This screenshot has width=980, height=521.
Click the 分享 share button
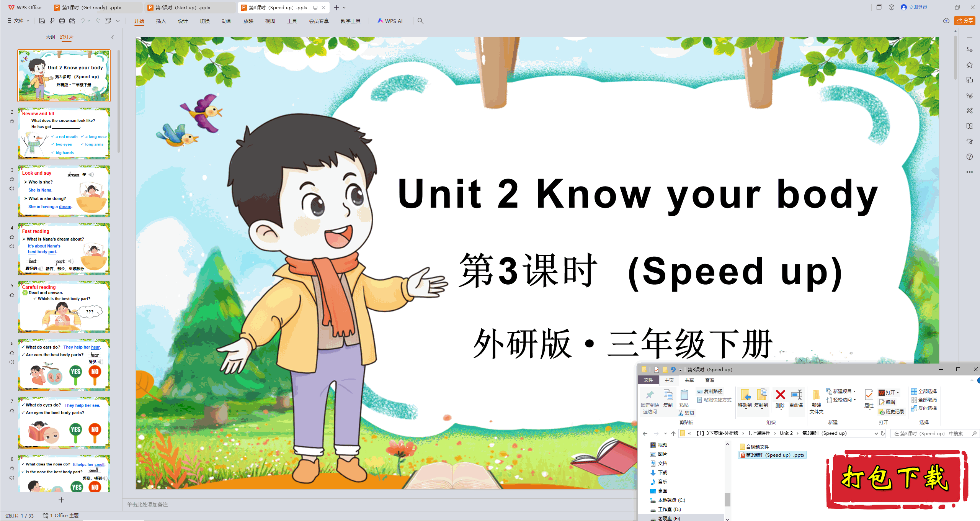pyautogui.click(x=965, y=21)
